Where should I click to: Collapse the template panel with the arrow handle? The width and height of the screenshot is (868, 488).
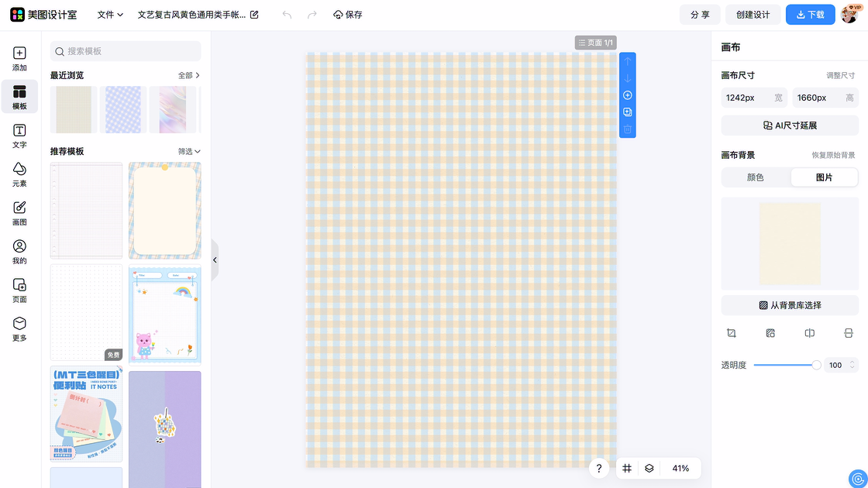(215, 260)
